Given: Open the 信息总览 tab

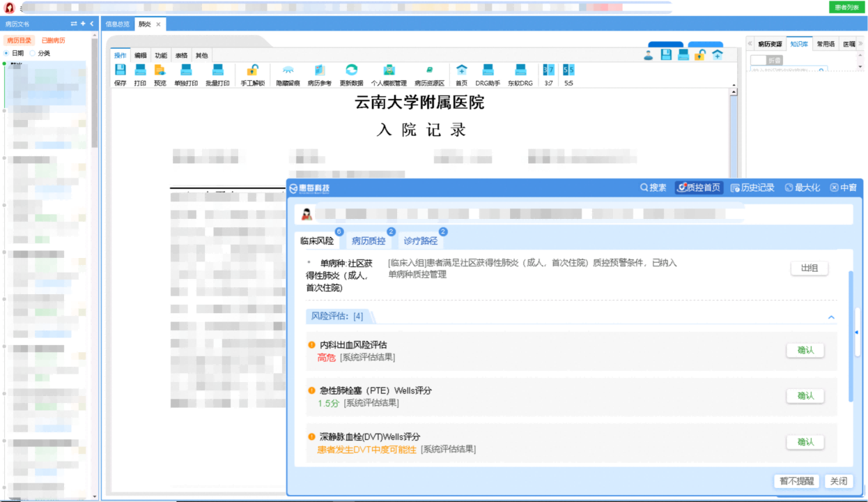Looking at the screenshot, I should [117, 24].
